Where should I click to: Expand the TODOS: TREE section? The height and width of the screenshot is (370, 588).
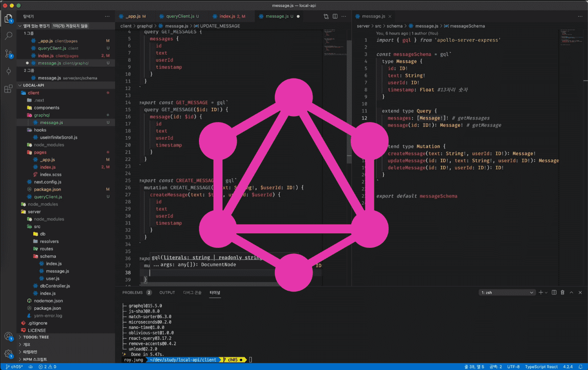click(x=66, y=337)
